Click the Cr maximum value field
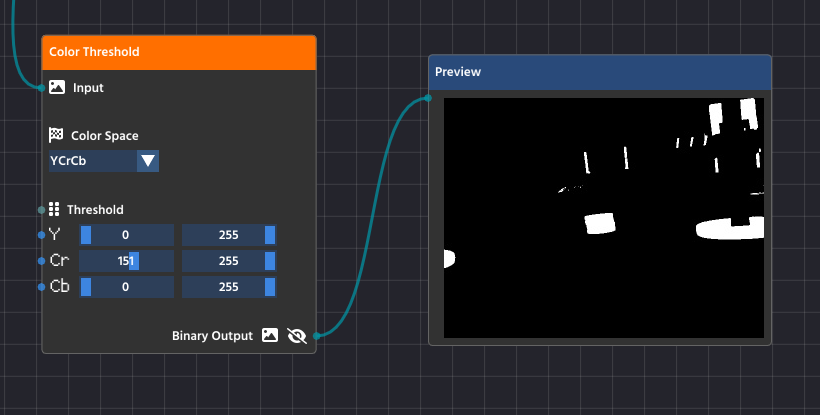 point(228,261)
